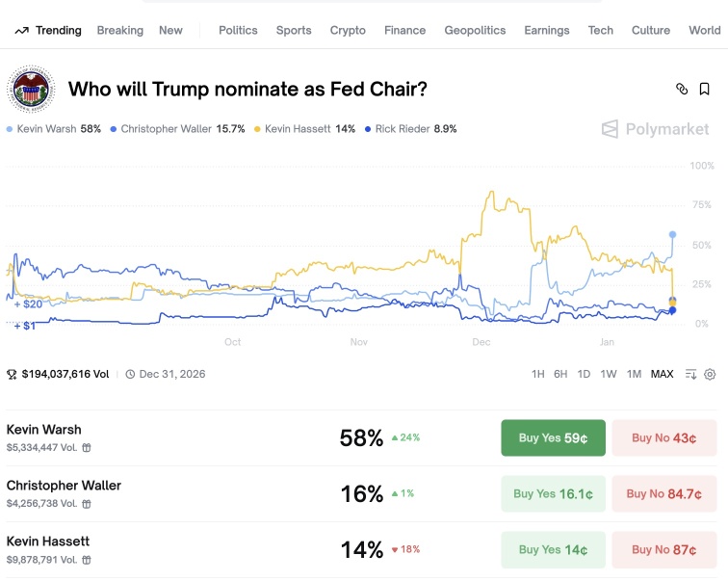
Task: Click Kevin Warsh endpoint on chart
Action: (672, 234)
